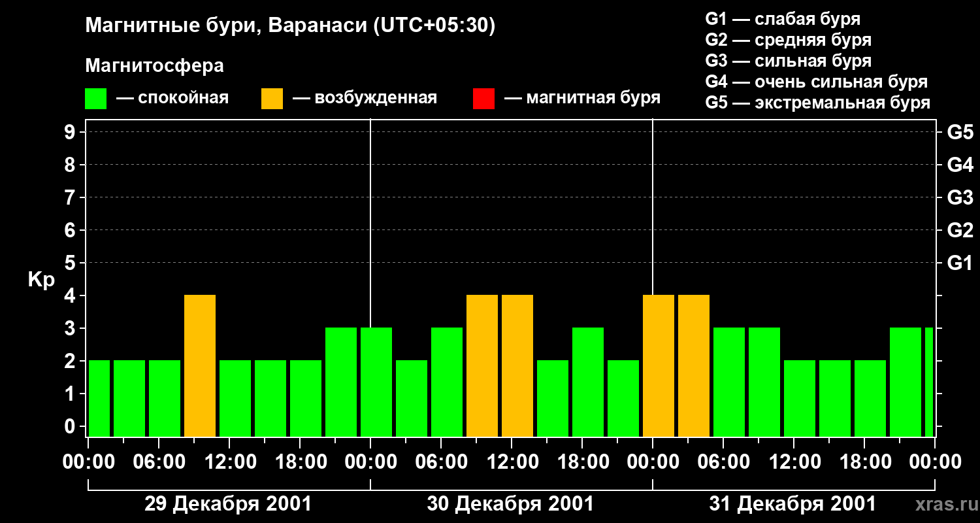Click the 'G1' label on the right axis
The image size is (980, 523).
[x=960, y=263]
